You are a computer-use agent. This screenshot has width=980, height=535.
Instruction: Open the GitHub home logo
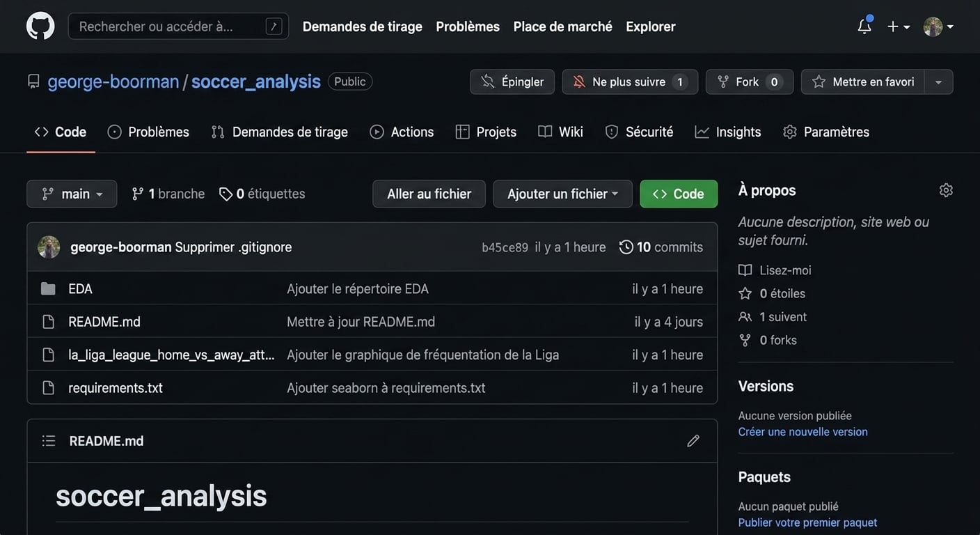tap(40, 26)
